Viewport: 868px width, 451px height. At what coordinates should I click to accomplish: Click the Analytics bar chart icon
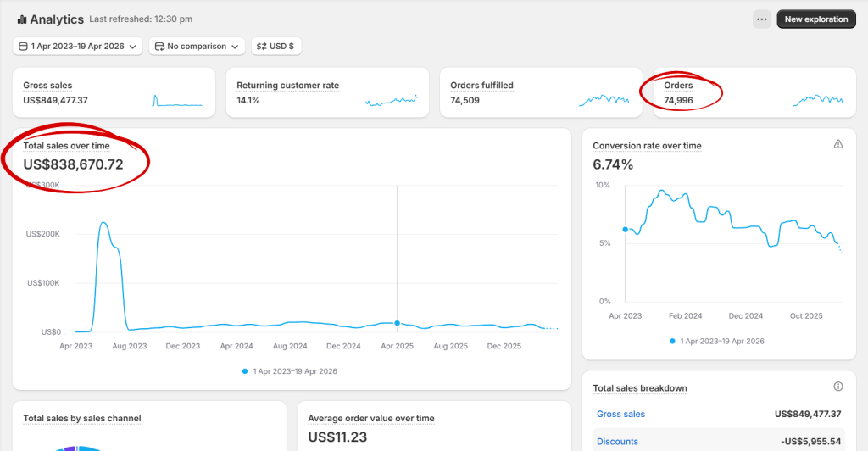(21, 19)
